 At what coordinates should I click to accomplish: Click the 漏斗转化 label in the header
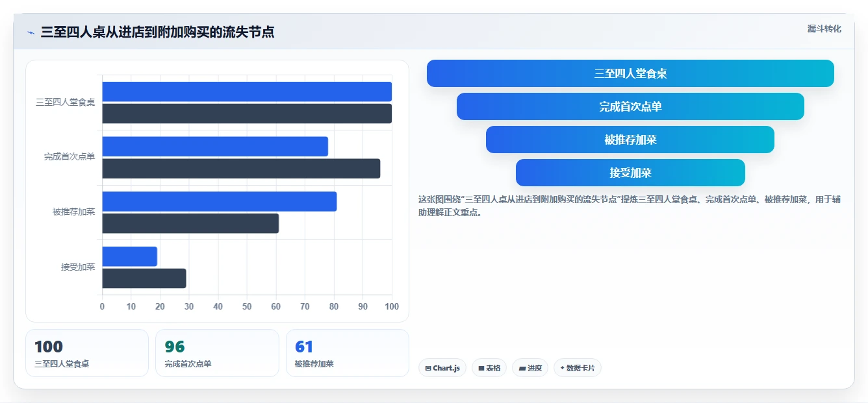click(824, 29)
